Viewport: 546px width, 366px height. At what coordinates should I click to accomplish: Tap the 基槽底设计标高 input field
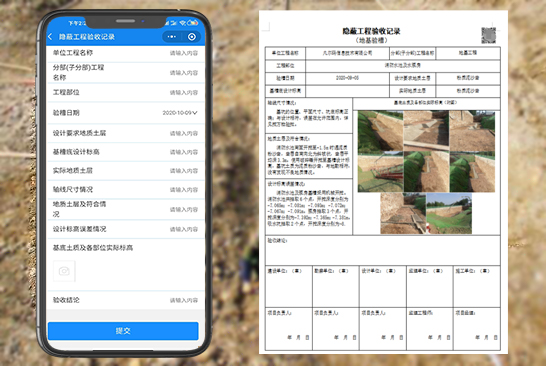(125, 152)
